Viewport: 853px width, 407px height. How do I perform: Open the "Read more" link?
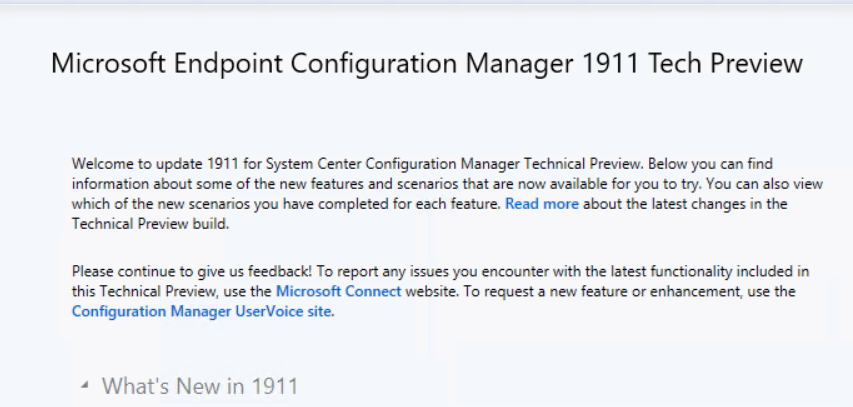click(542, 204)
